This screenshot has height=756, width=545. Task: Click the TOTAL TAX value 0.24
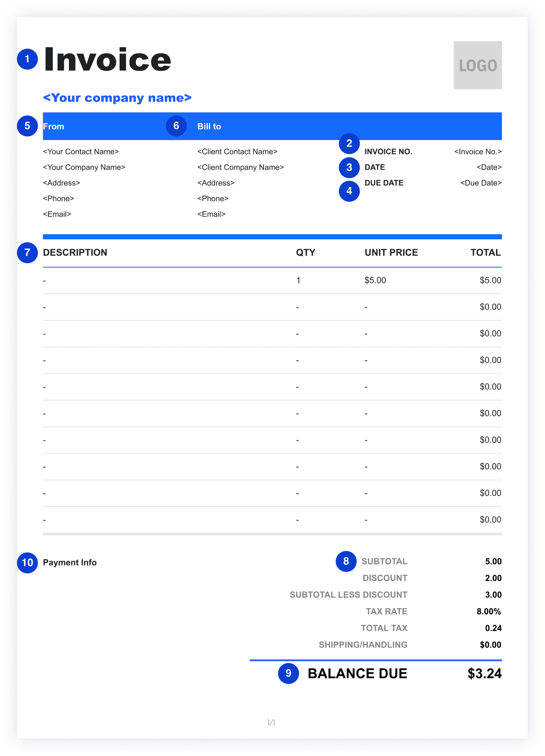(493, 628)
